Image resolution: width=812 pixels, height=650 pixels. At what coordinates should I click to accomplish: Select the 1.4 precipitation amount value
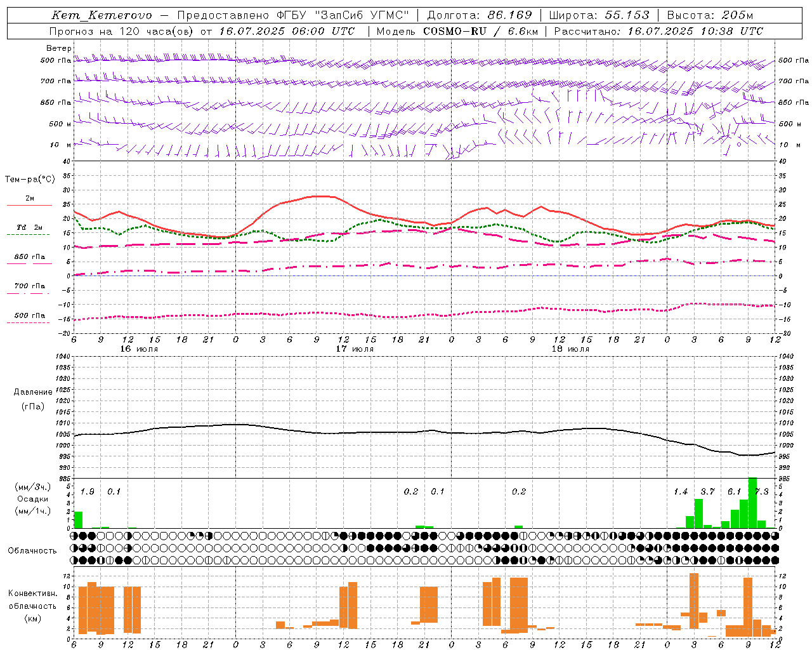(681, 491)
